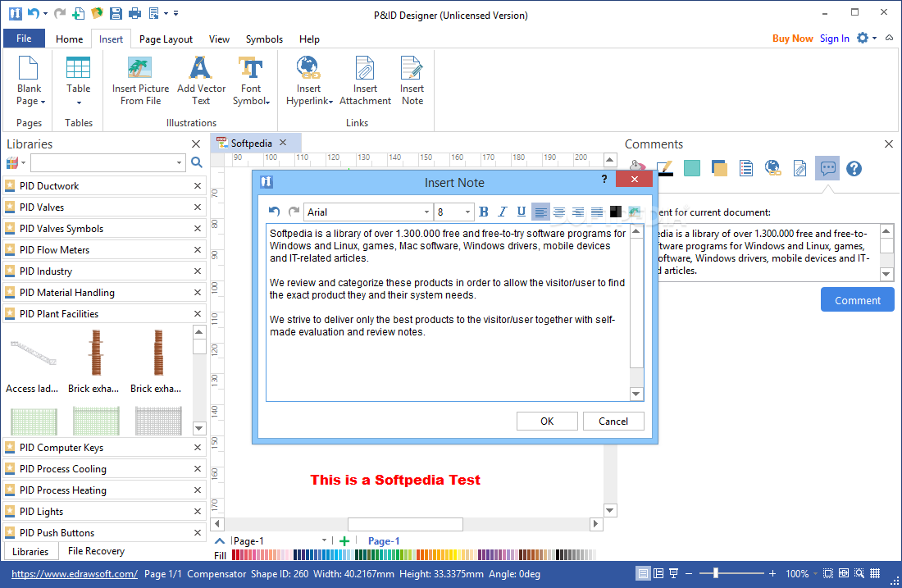The image size is (902, 588).
Task: Open the library search box dropdown arrow
Action: coord(179,163)
